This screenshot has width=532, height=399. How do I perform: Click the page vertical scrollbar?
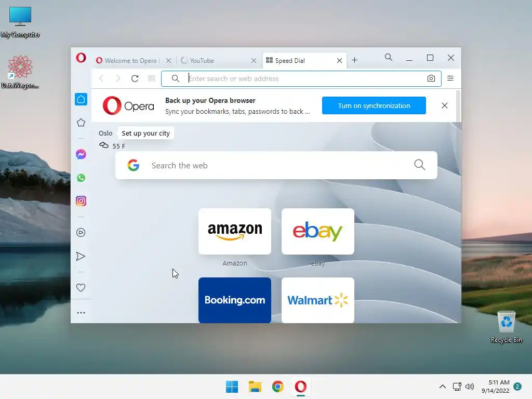[459, 105]
